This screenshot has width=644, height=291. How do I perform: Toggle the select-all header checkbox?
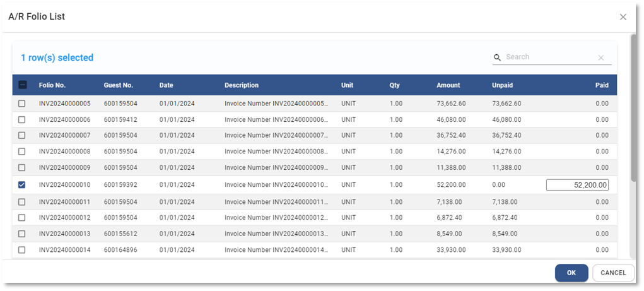[22, 85]
